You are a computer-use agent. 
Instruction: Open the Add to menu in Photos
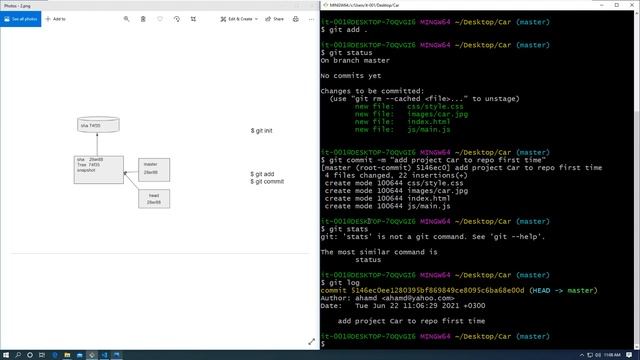[56, 19]
